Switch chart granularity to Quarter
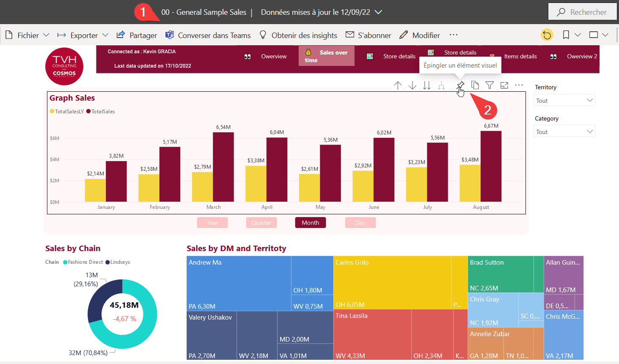The height and width of the screenshot is (364, 619). pyautogui.click(x=261, y=223)
